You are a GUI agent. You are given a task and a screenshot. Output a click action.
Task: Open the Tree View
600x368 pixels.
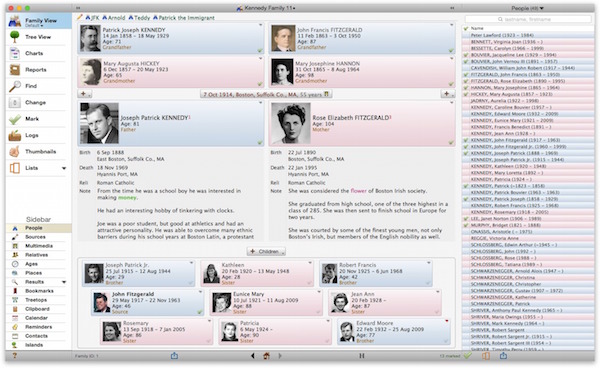coord(38,37)
